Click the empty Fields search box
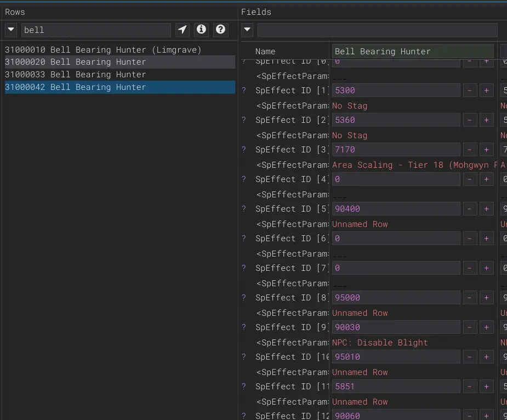Image resolution: width=507 pixels, height=420 pixels. (x=377, y=30)
